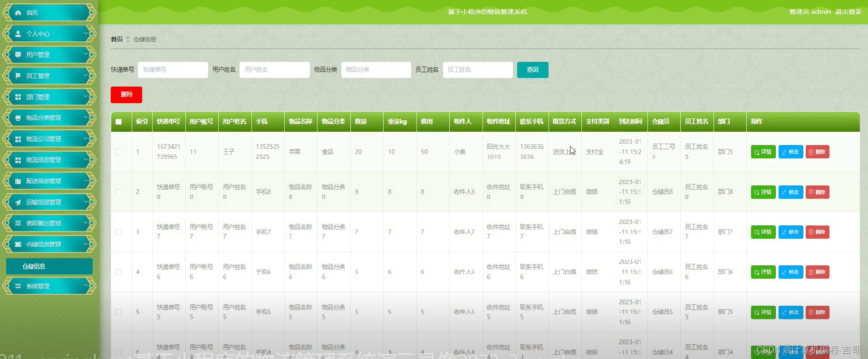Edit row 2 with 修改
This screenshot has height=359, width=868.
[791, 192]
